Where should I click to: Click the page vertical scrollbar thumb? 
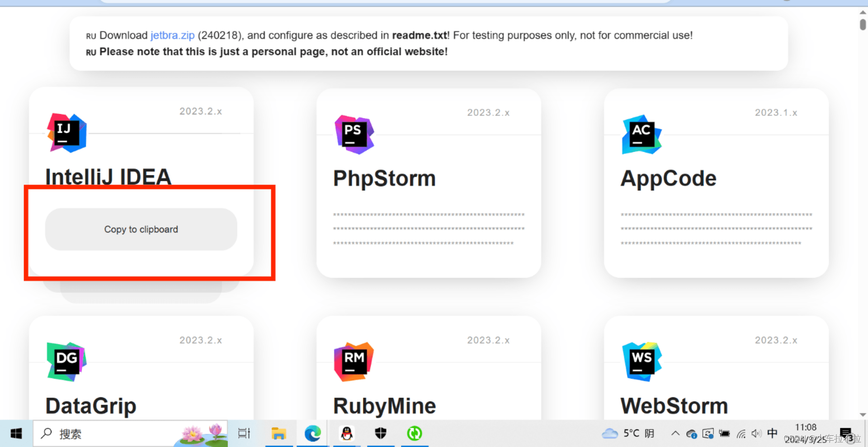[863, 24]
